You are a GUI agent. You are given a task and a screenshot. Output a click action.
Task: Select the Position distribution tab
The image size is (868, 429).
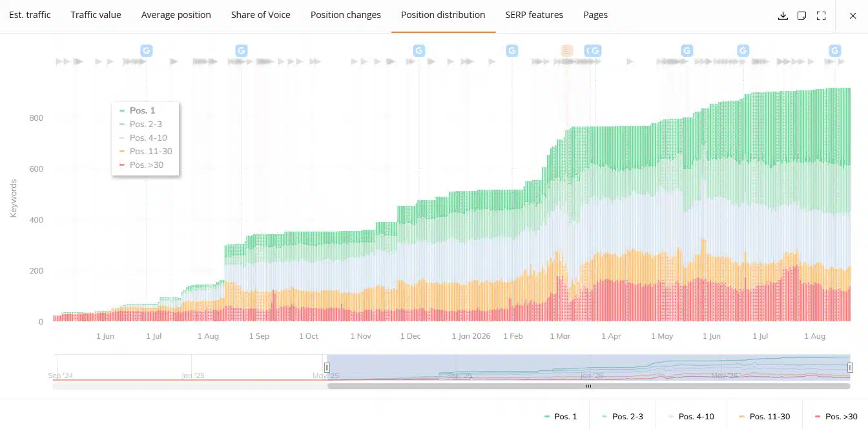[443, 15]
